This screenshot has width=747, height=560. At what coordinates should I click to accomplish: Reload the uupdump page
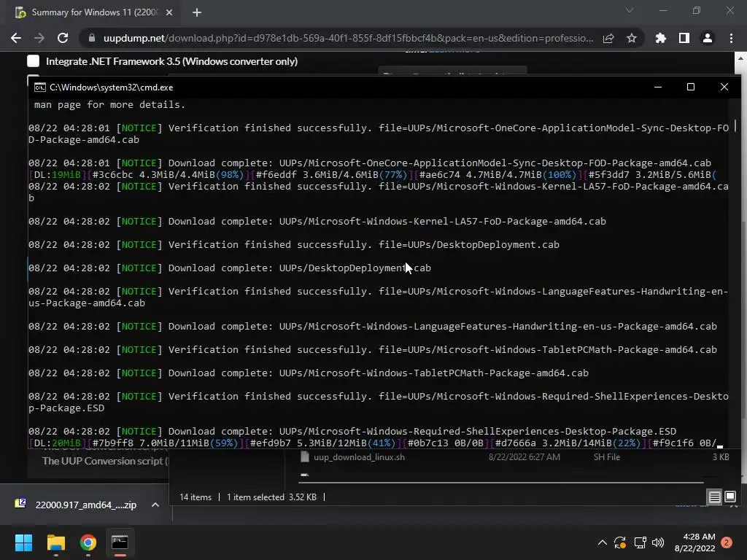click(63, 38)
